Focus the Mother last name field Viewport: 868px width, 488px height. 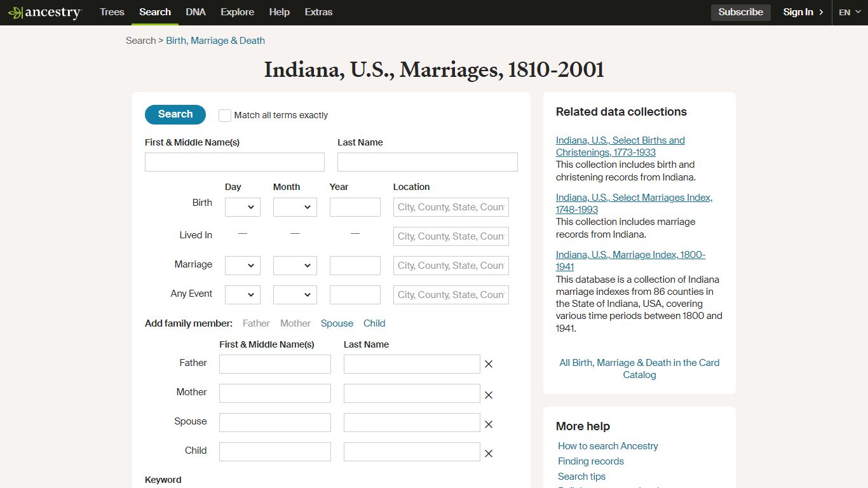(x=412, y=393)
